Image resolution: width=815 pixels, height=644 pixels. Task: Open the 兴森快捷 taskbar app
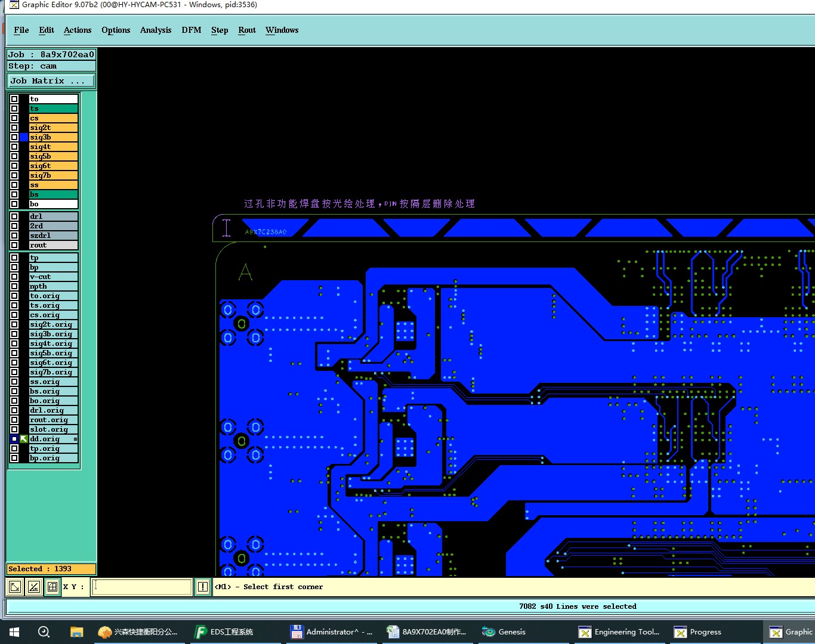[138, 632]
